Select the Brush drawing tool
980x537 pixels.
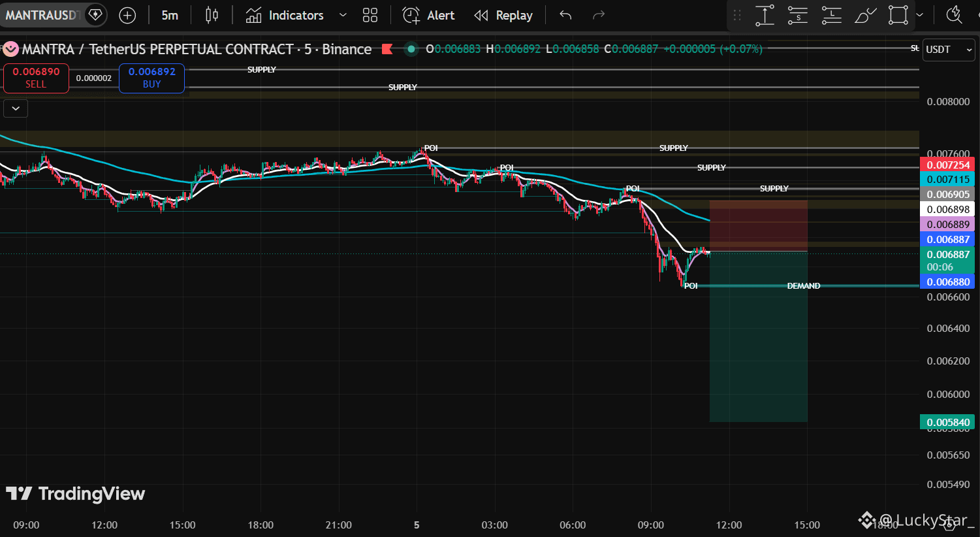pos(865,15)
